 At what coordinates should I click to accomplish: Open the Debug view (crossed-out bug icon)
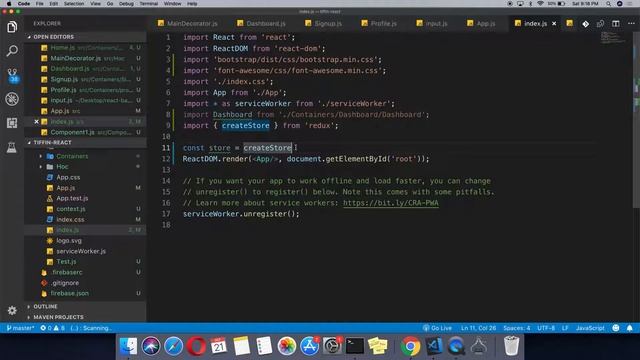12,99
